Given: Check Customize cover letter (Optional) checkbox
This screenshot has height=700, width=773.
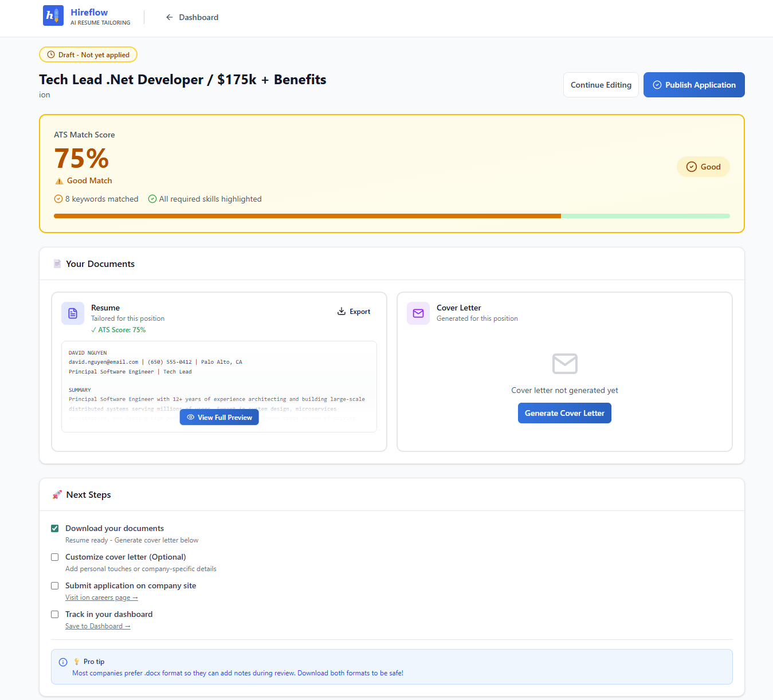Looking at the screenshot, I should pos(55,557).
